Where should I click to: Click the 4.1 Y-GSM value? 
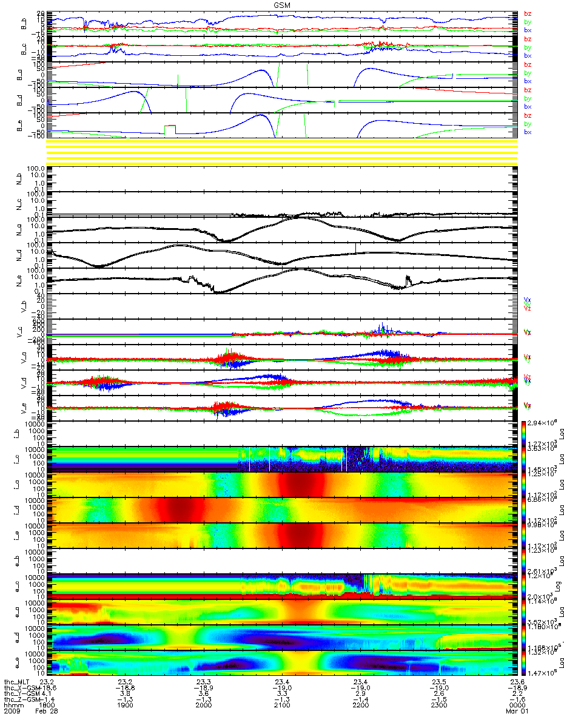(x=47, y=694)
